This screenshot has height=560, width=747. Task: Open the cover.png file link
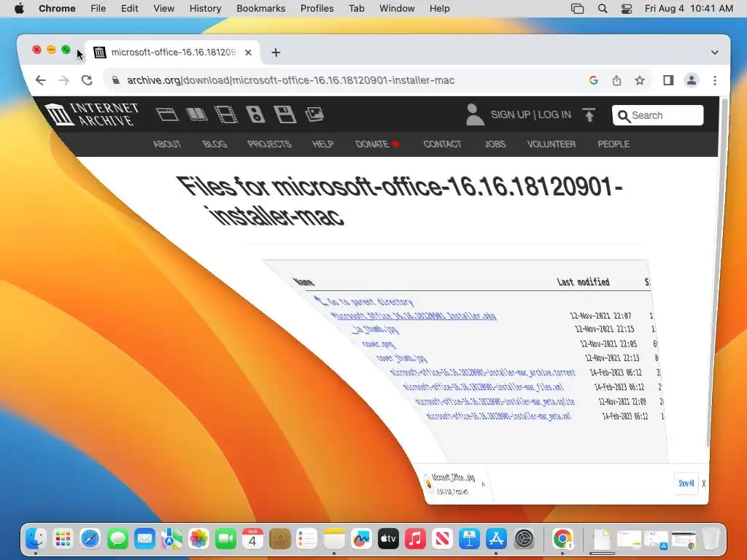tap(379, 343)
